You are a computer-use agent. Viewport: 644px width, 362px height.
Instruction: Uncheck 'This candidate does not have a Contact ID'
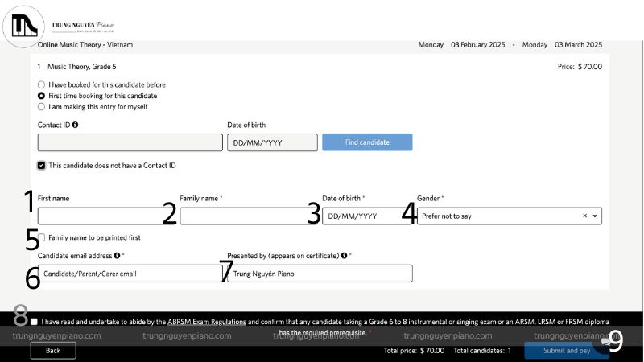41,166
